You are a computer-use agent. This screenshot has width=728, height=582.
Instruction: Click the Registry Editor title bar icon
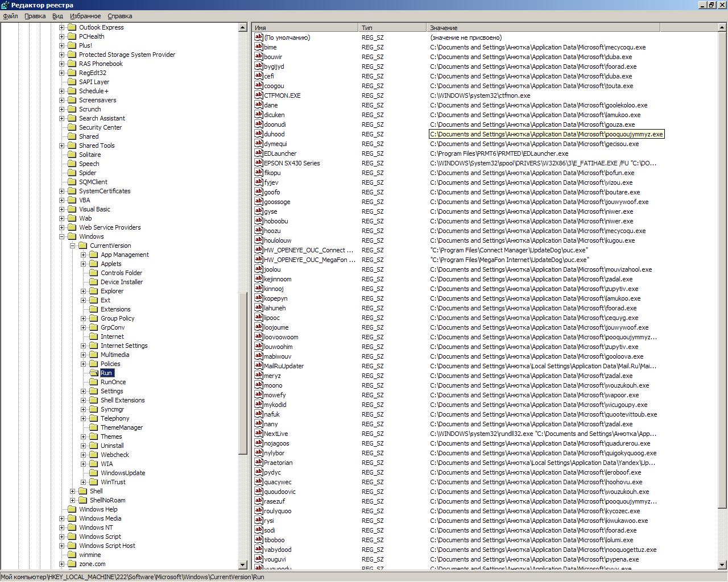click(x=6, y=5)
